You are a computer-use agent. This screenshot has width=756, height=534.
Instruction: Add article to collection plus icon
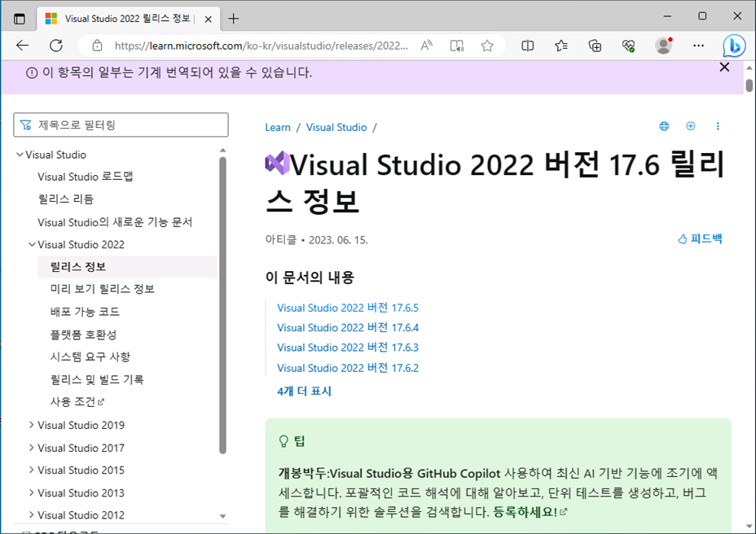tap(691, 126)
